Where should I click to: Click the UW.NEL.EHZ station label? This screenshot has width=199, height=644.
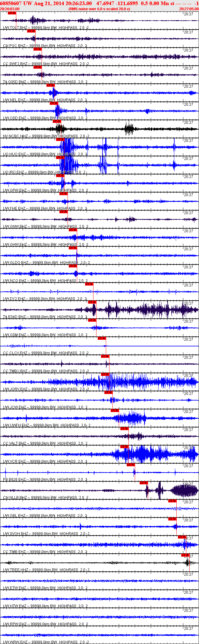coord(14,100)
